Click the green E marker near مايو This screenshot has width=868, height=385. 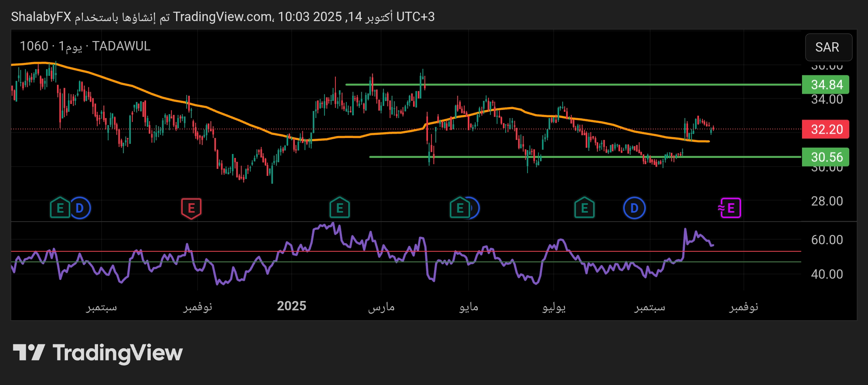pyautogui.click(x=460, y=208)
